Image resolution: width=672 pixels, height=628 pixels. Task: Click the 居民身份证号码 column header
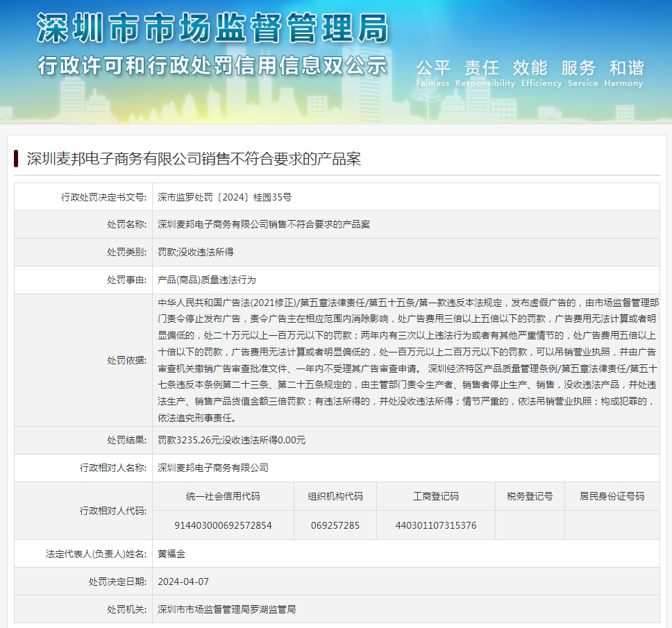(612, 496)
